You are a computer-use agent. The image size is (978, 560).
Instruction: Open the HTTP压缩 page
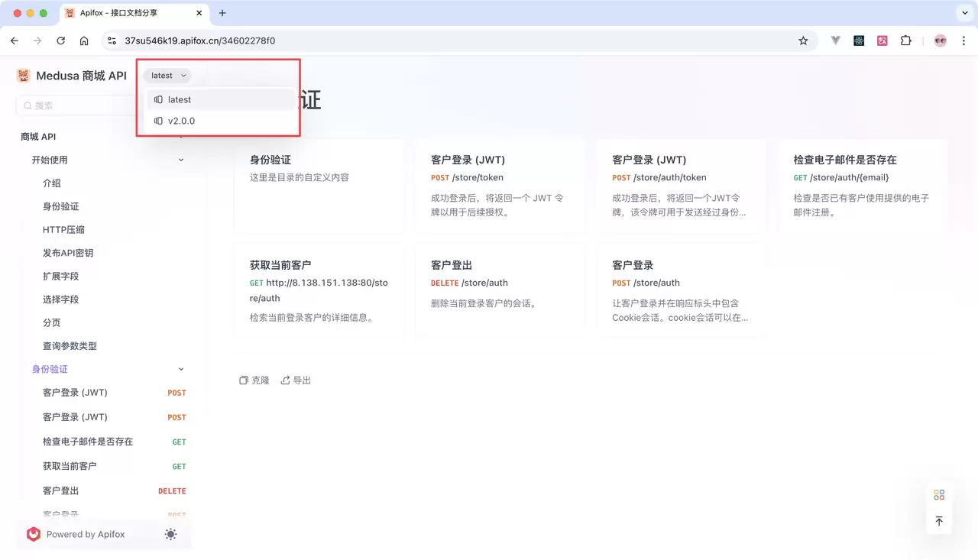[x=63, y=229]
